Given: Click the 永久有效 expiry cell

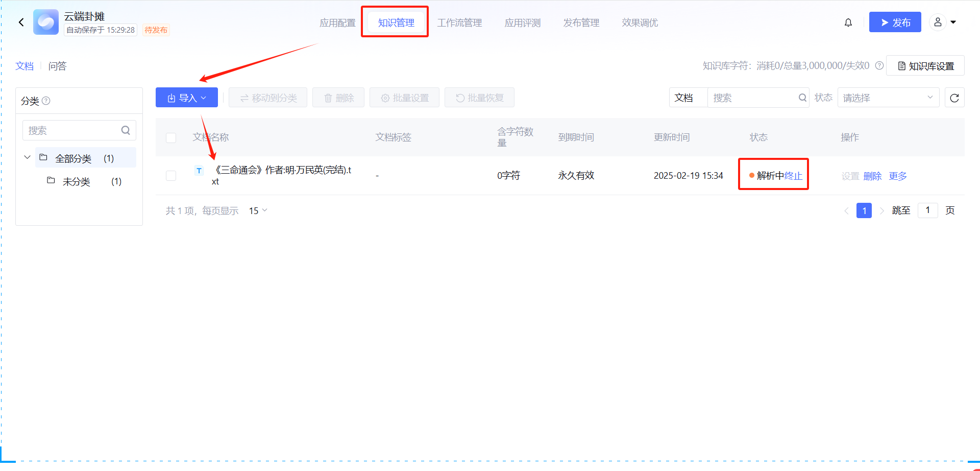Looking at the screenshot, I should pyautogui.click(x=576, y=176).
